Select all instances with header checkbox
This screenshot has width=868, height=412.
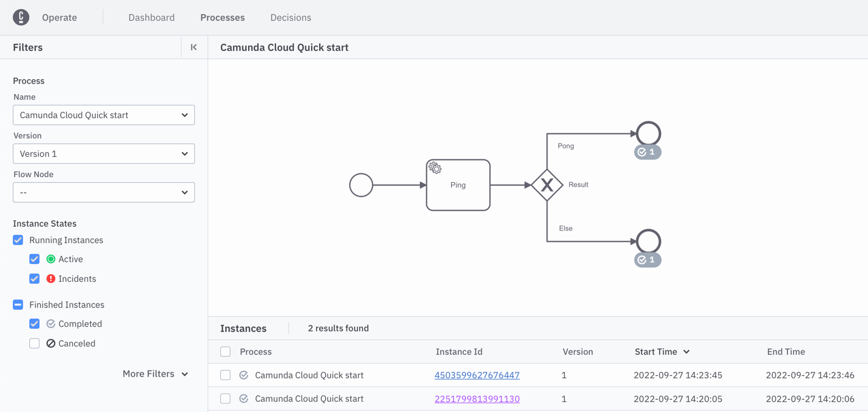pyautogui.click(x=225, y=352)
